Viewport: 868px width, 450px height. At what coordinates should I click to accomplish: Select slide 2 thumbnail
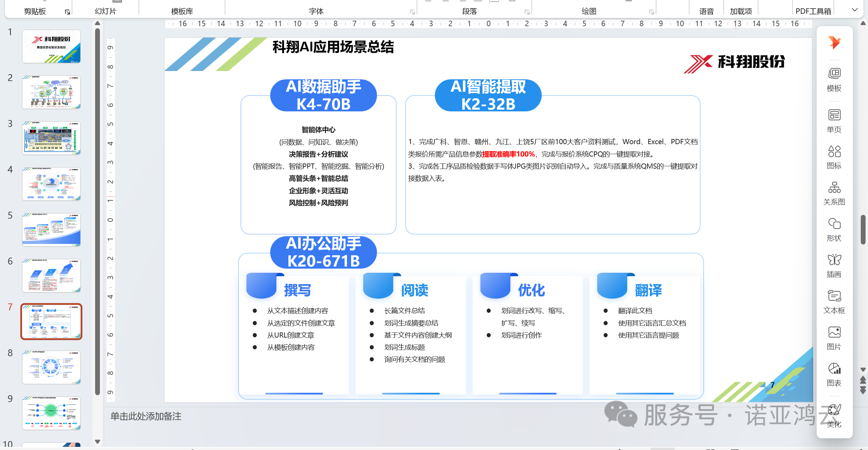point(51,92)
